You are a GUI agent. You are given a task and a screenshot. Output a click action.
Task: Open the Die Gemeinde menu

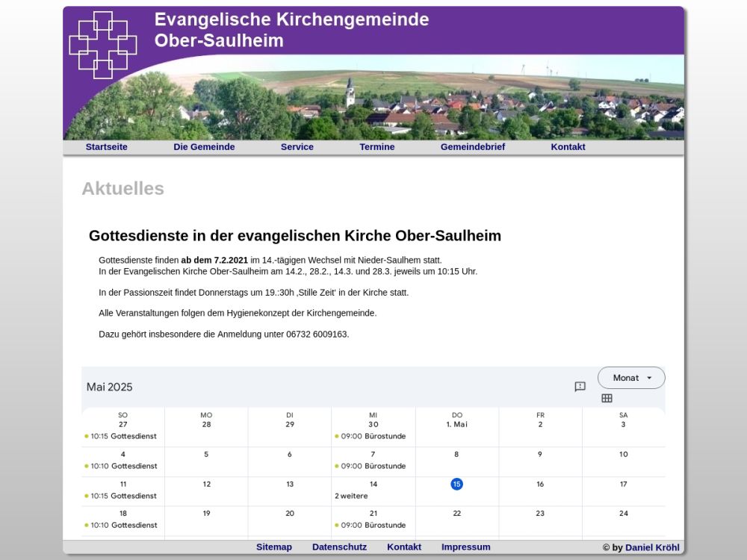204,147
